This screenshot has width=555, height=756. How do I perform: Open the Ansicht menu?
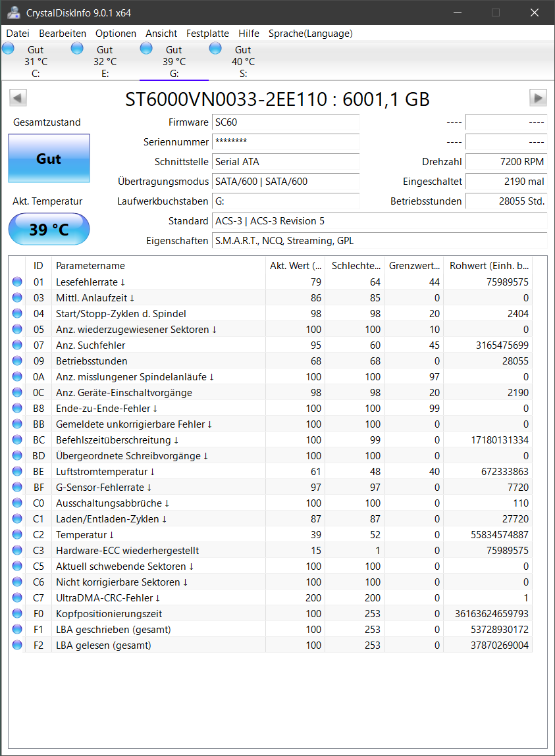[161, 34]
